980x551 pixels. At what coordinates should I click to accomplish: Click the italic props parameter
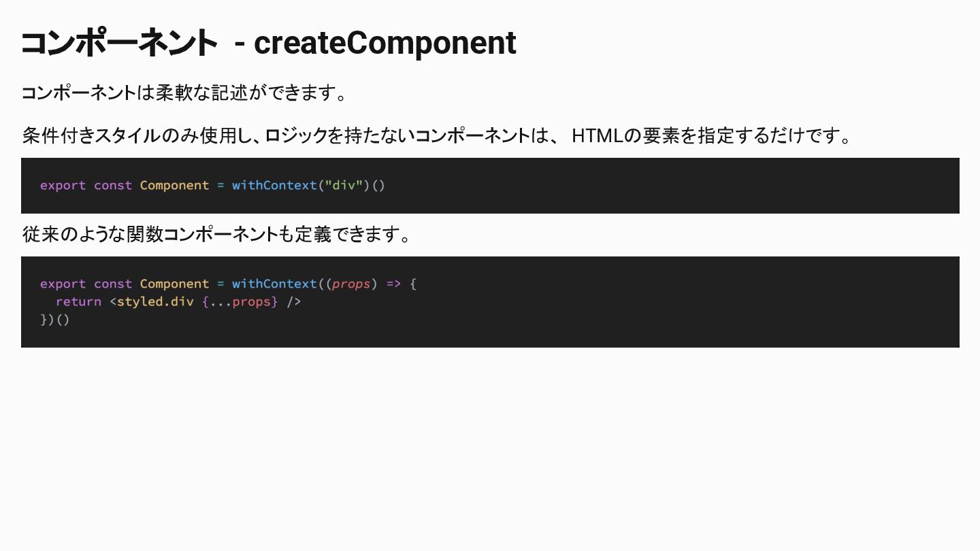pos(351,284)
